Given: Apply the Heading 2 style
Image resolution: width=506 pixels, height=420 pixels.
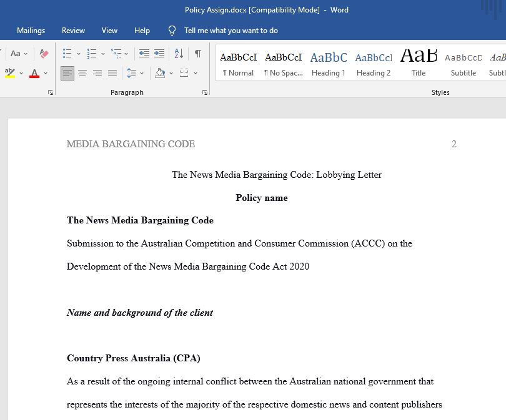Looking at the screenshot, I should pos(374,64).
